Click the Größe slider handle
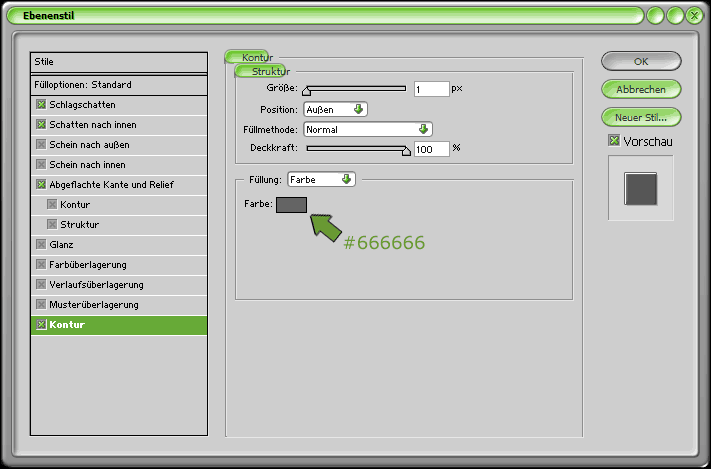The height and width of the screenshot is (469, 711). coord(307,90)
